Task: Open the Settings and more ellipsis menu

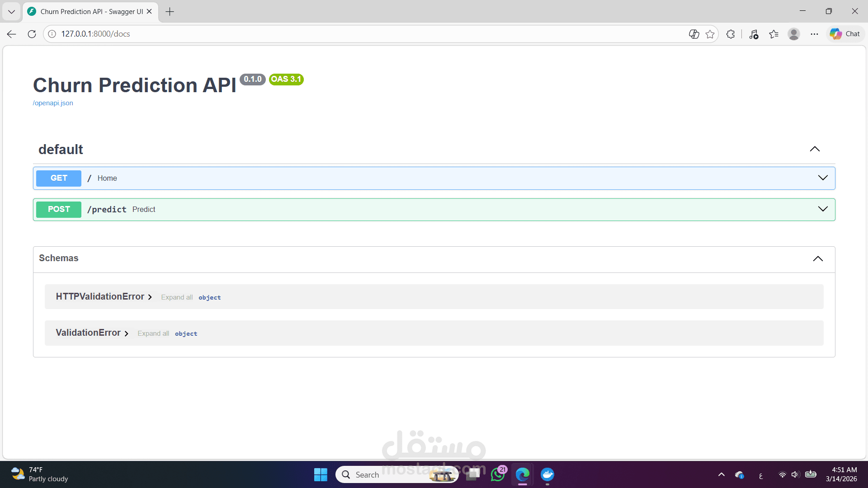Action: (x=814, y=34)
